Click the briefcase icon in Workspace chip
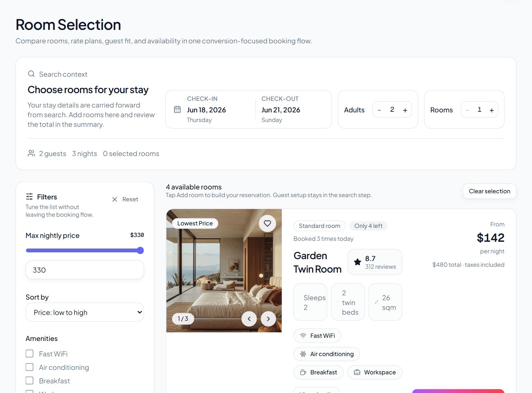The image size is (532, 393). coord(357,372)
